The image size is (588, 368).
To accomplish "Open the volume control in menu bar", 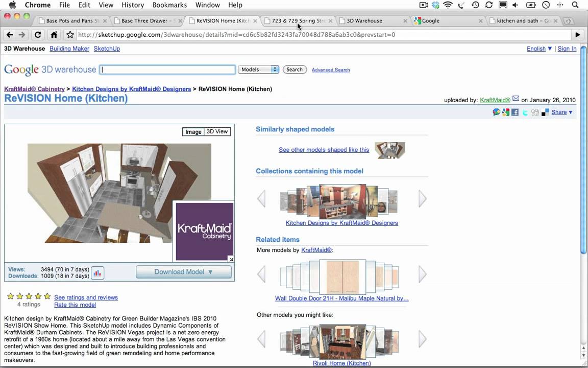I will coord(515,5).
